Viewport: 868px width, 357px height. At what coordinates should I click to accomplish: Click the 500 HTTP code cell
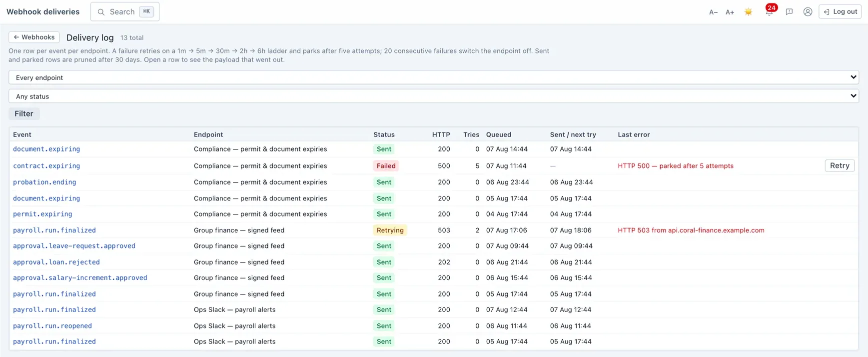[x=444, y=166]
